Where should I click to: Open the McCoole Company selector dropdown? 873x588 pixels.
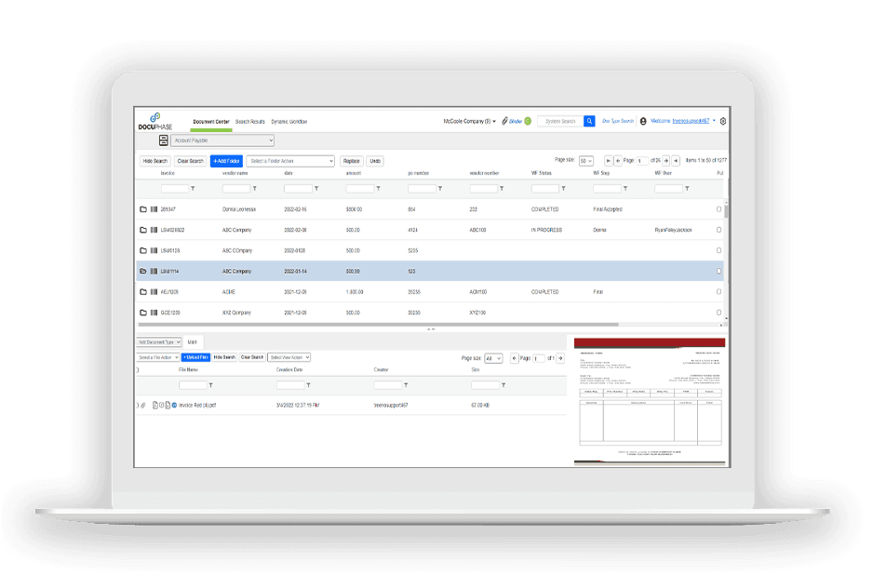pos(470,121)
